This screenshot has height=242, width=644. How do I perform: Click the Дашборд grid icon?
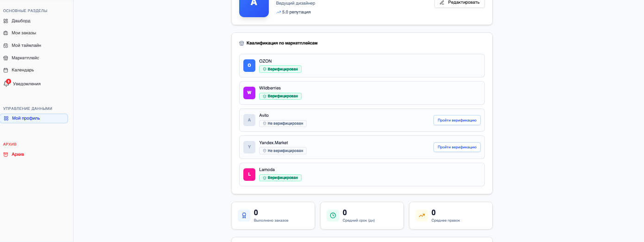[6, 21]
